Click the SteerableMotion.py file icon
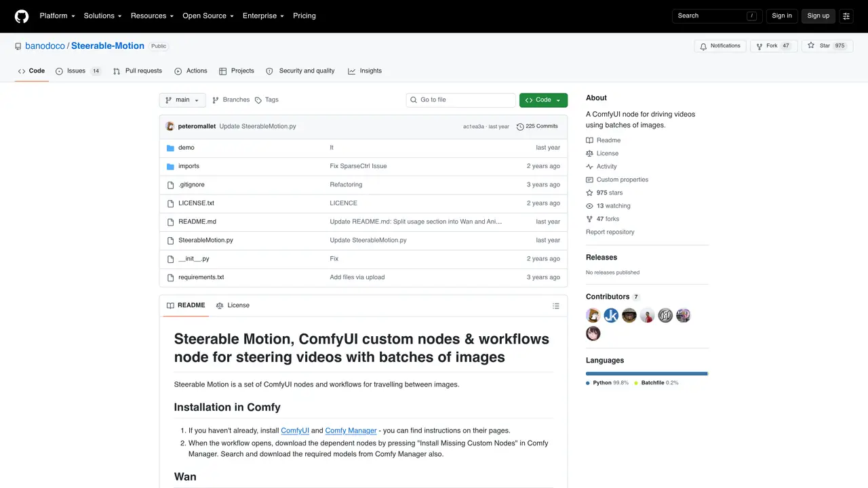Screen dimensions: 868x488 pyautogui.click(x=171, y=241)
